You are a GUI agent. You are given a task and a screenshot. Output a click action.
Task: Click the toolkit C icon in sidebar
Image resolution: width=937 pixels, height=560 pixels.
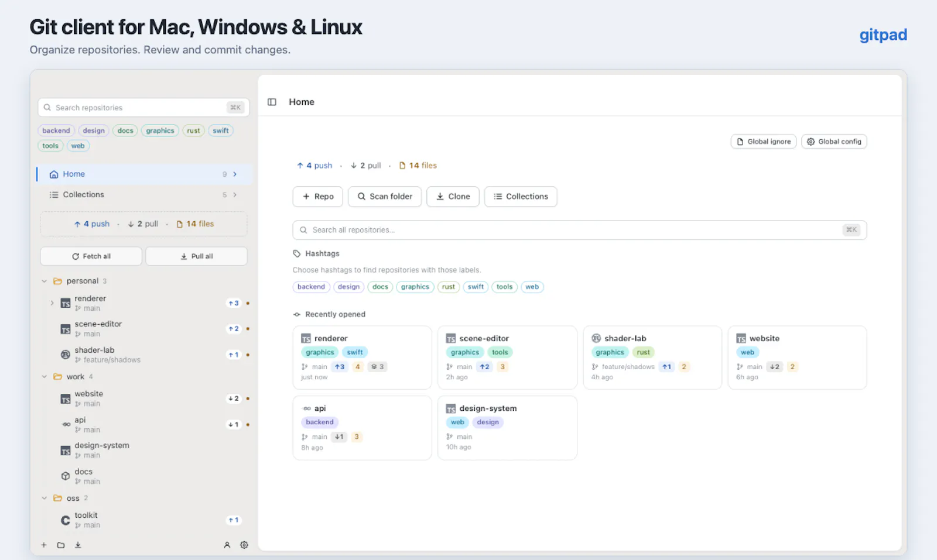click(x=66, y=520)
